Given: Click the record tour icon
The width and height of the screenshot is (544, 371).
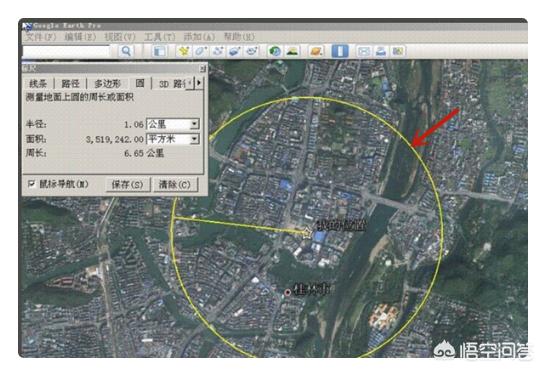Looking at the screenshot, I should pyautogui.click(x=252, y=51).
